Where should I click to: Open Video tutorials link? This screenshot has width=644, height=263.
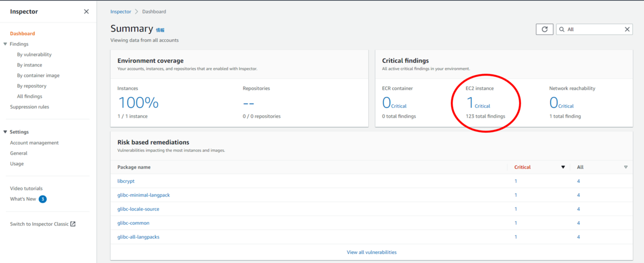(x=26, y=188)
